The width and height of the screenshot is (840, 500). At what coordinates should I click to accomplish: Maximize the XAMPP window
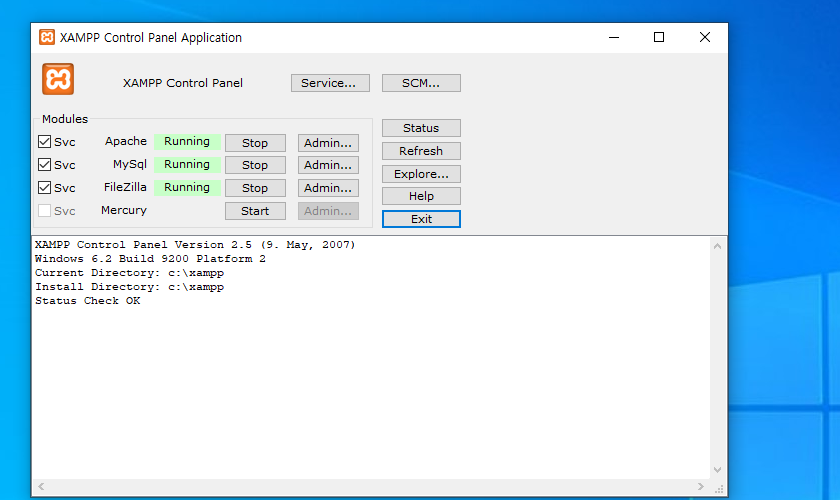(x=659, y=37)
